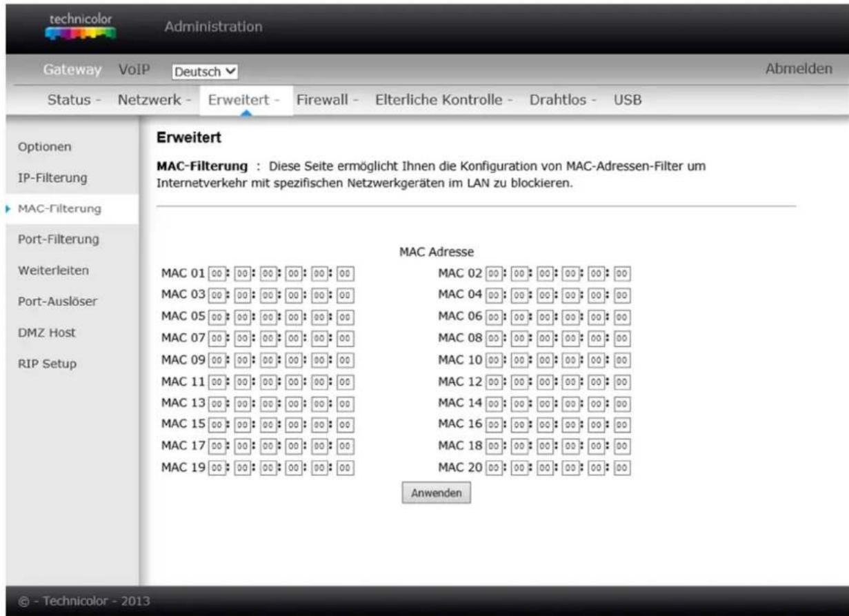Click second octet field of MAC 05
This screenshot has height=616, width=849.
(x=241, y=317)
